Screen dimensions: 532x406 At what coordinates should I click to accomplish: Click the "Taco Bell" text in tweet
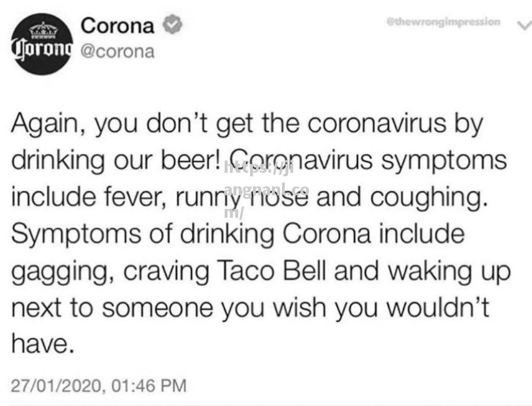(273, 271)
